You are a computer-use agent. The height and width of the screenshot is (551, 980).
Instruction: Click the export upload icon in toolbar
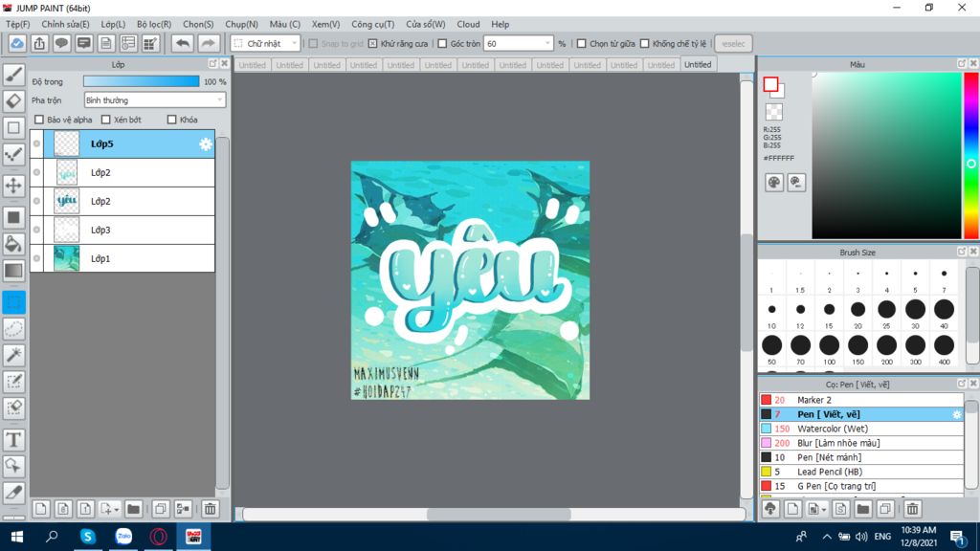pos(39,44)
